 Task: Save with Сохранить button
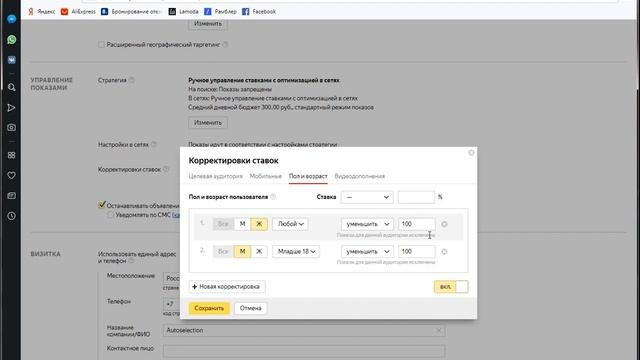tap(209, 308)
